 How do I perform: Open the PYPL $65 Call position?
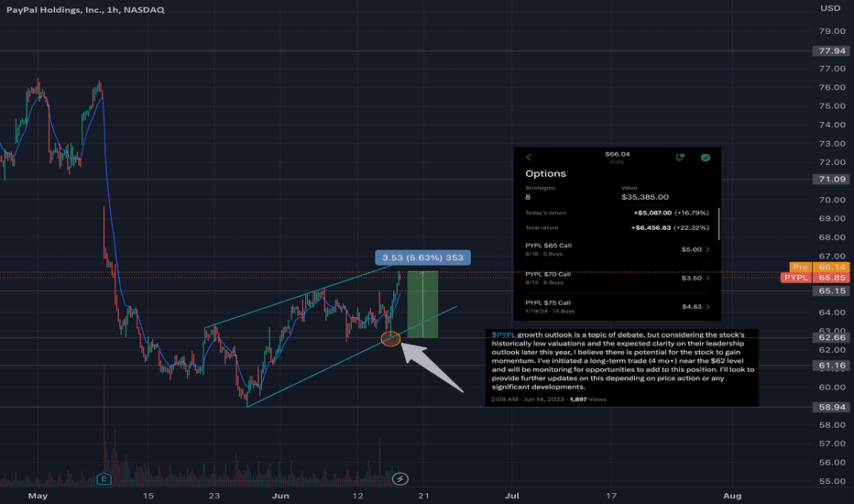click(x=617, y=249)
